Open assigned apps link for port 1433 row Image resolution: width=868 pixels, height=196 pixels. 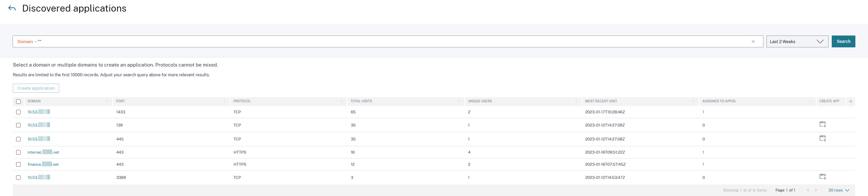click(x=703, y=112)
